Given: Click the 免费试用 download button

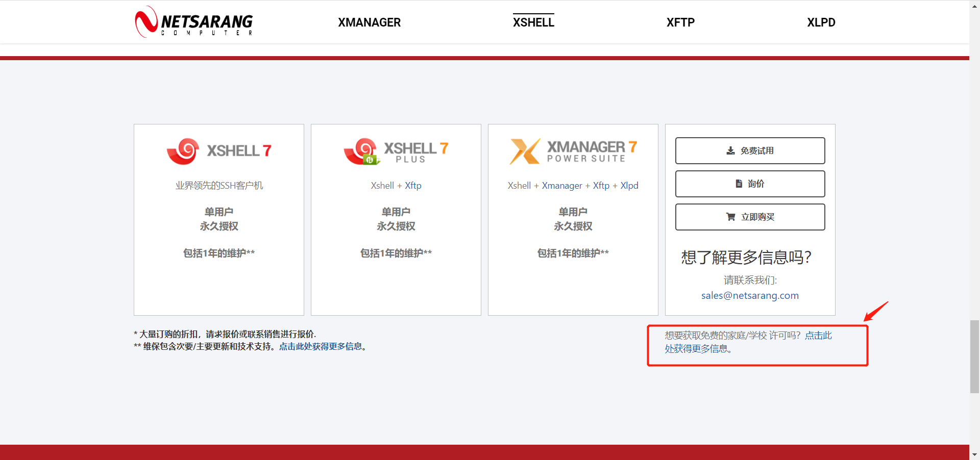Looking at the screenshot, I should click(x=750, y=150).
